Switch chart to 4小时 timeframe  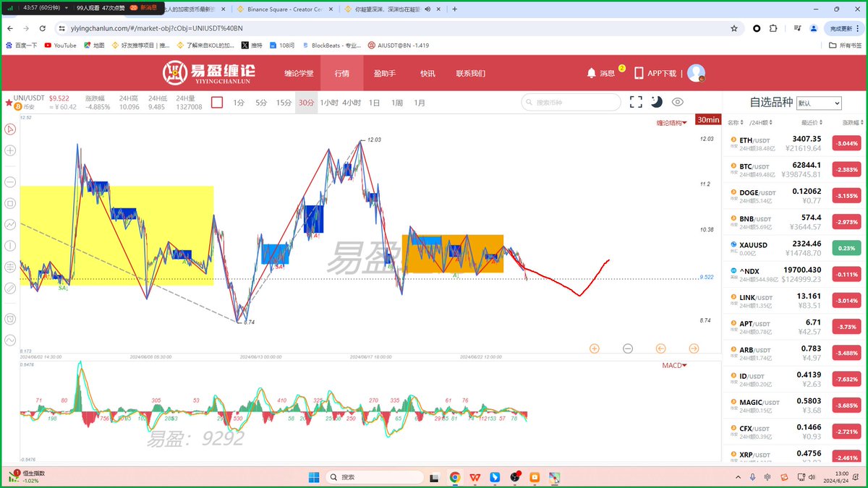(x=352, y=103)
